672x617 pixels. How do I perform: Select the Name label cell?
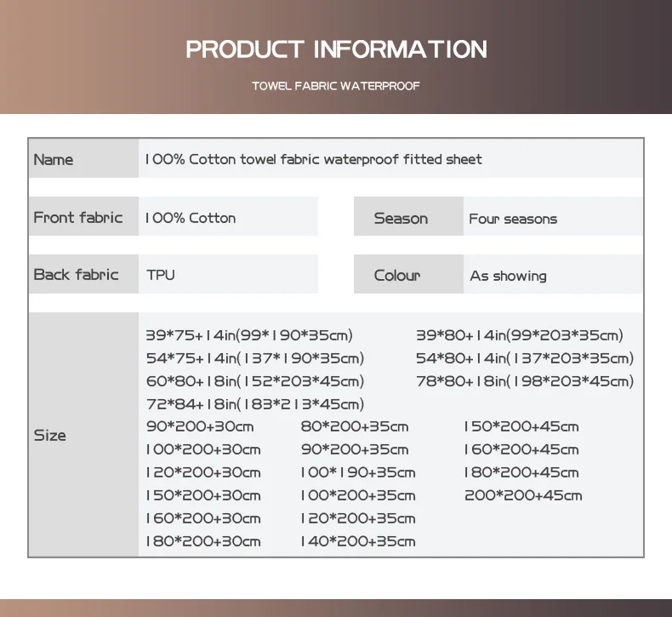click(83, 159)
